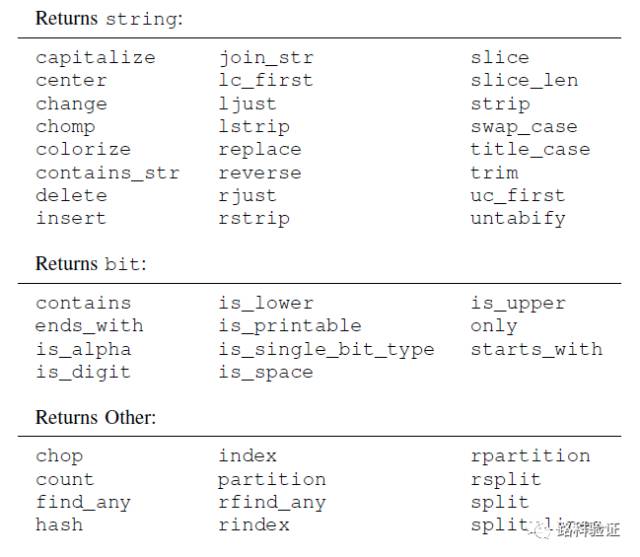Click the untabify method name
Viewport: 640px width, 557px height.
(x=518, y=219)
